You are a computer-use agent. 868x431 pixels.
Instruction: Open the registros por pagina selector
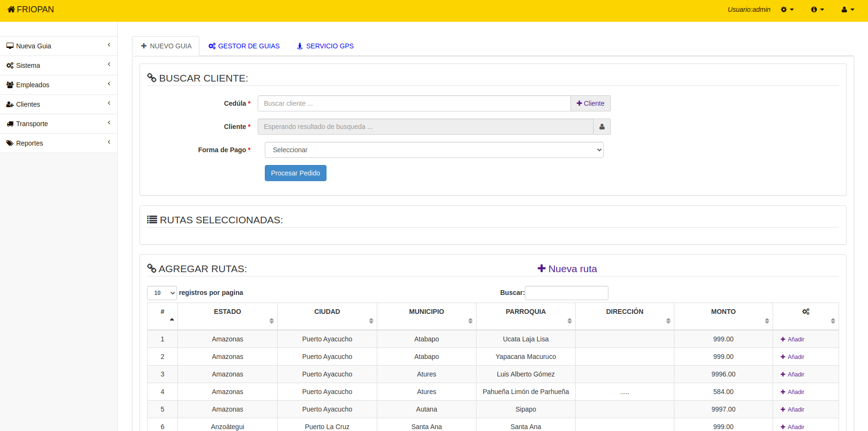point(162,293)
